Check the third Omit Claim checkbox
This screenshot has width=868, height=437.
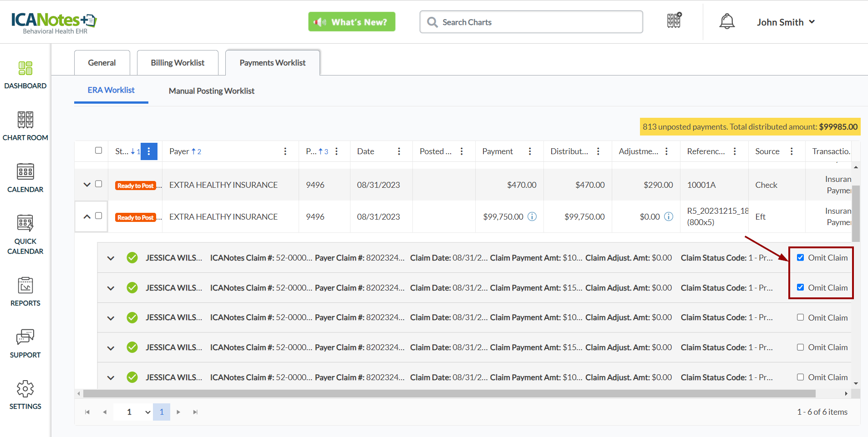pyautogui.click(x=800, y=317)
